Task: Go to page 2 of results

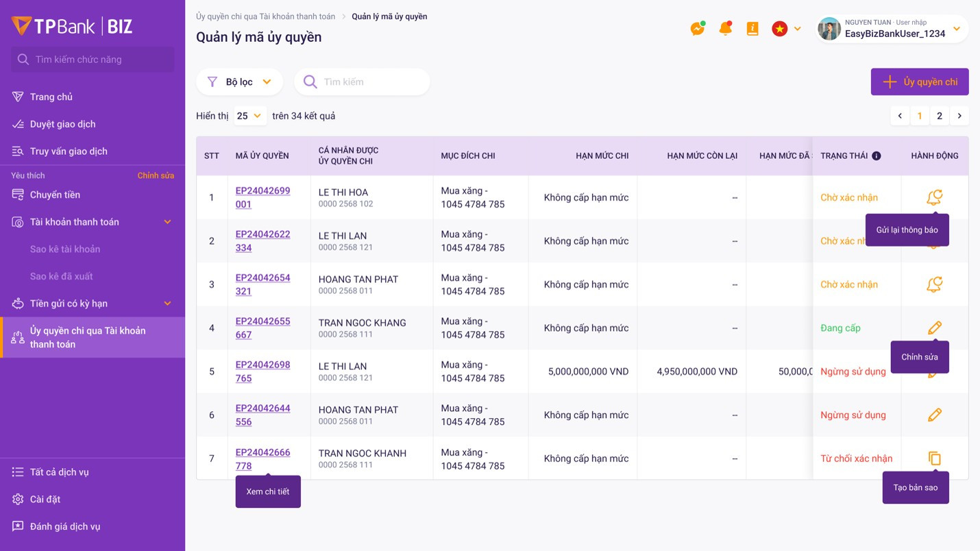Action: 940,116
